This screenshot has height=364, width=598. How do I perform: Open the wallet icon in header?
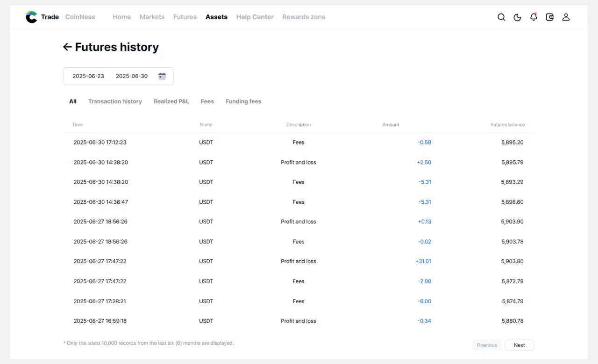(550, 17)
